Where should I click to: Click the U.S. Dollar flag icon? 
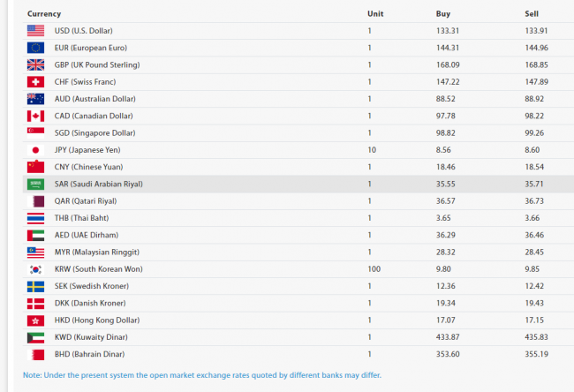[x=35, y=31]
